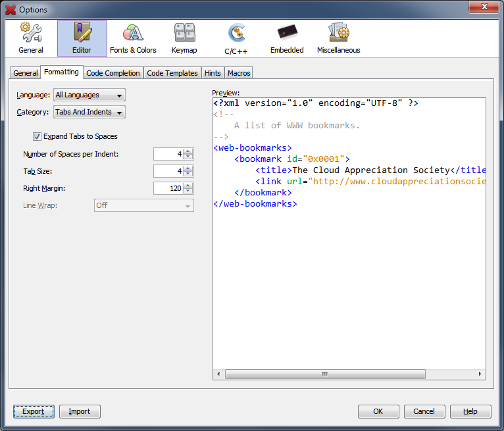This screenshot has height=431, width=504.
Task: Click the </web-bookmarks> closing tag
Action: 255,204
